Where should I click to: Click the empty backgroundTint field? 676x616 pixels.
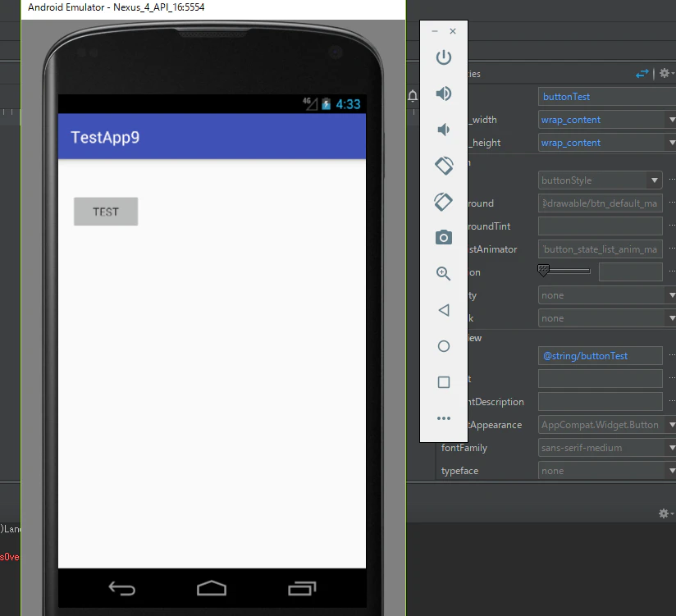[601, 226]
